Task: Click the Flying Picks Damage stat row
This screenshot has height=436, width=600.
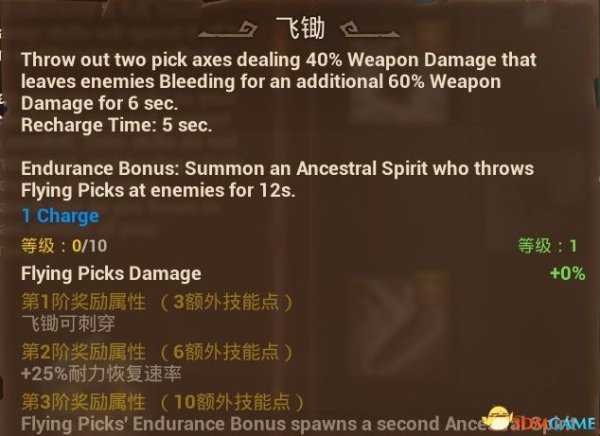Action: pos(303,273)
